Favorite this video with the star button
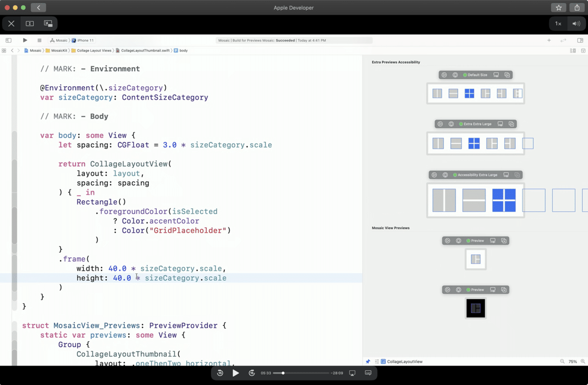Screen dimensions: 588x385 click(x=559, y=7)
